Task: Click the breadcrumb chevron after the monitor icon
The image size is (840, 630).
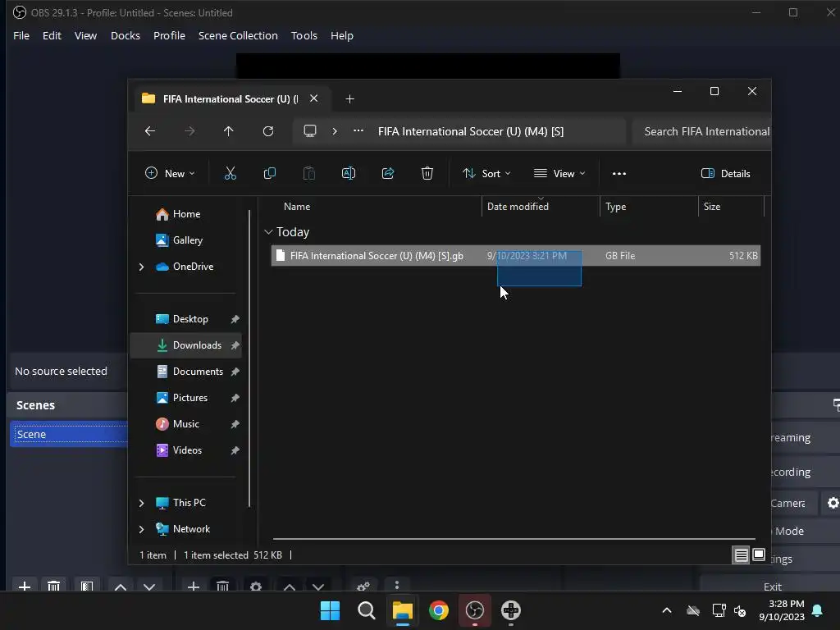Action: point(335,131)
